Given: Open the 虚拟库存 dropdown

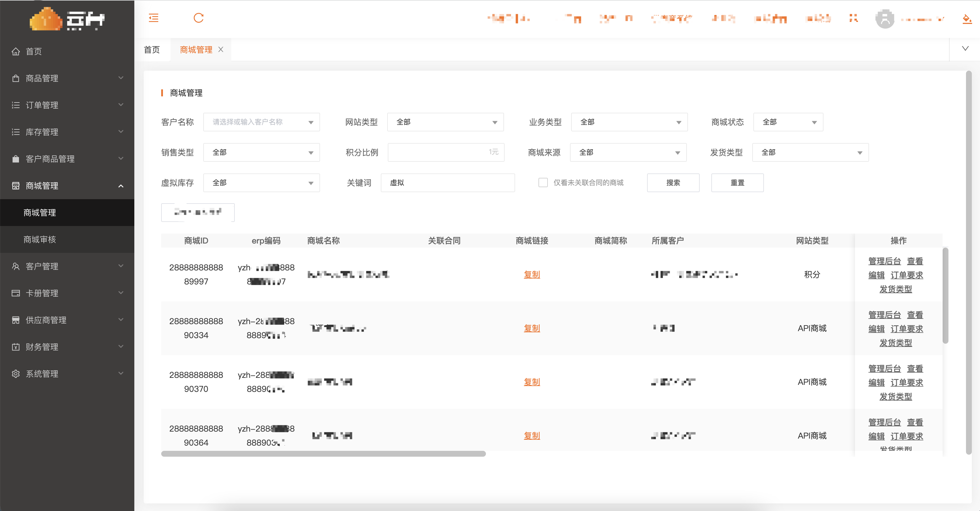Looking at the screenshot, I should pos(261,182).
